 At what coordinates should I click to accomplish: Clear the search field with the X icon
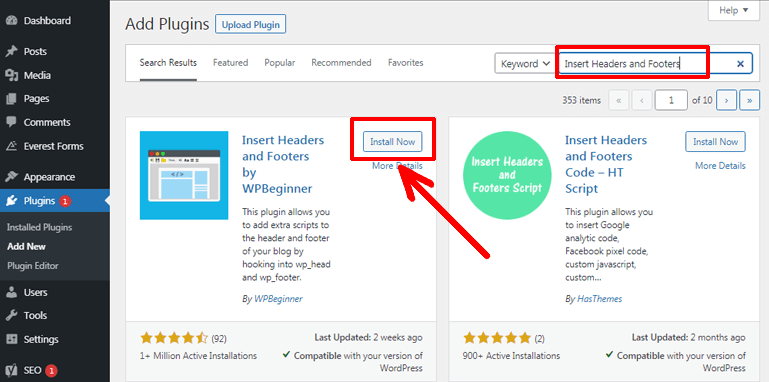coord(741,64)
